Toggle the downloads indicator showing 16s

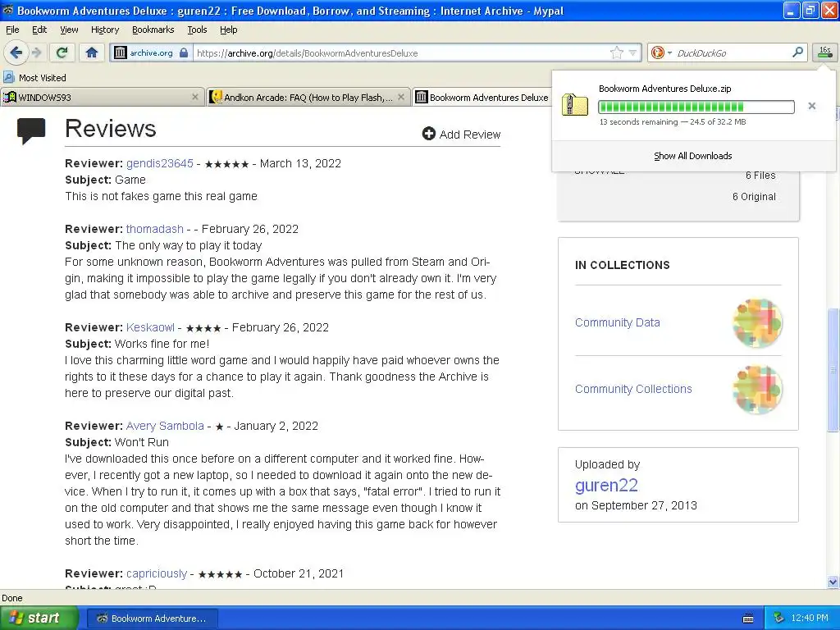pos(825,52)
